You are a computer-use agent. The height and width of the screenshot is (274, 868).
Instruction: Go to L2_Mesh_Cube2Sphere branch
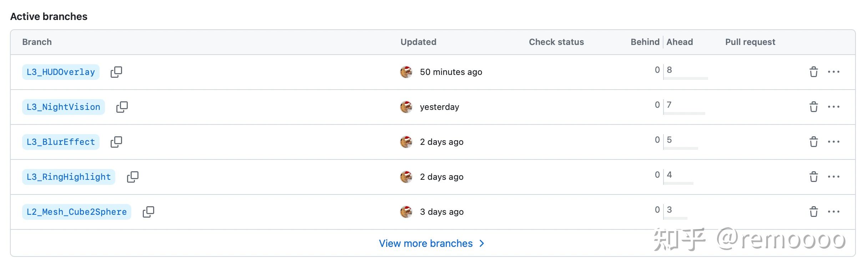click(76, 212)
